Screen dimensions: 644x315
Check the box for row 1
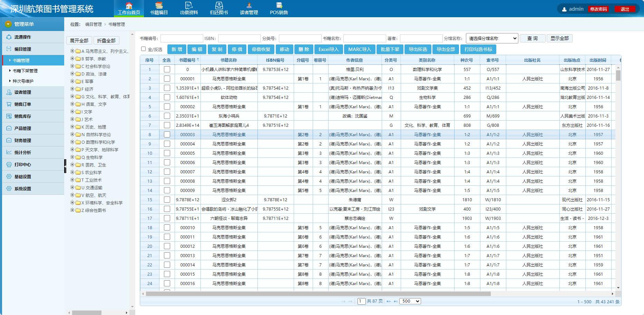[x=167, y=69]
